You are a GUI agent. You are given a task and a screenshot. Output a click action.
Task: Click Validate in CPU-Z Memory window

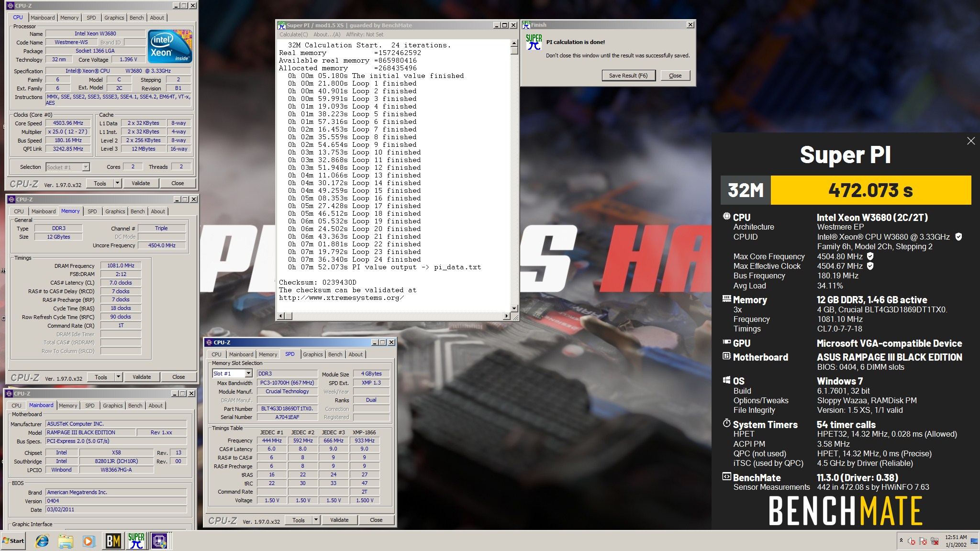coord(142,377)
